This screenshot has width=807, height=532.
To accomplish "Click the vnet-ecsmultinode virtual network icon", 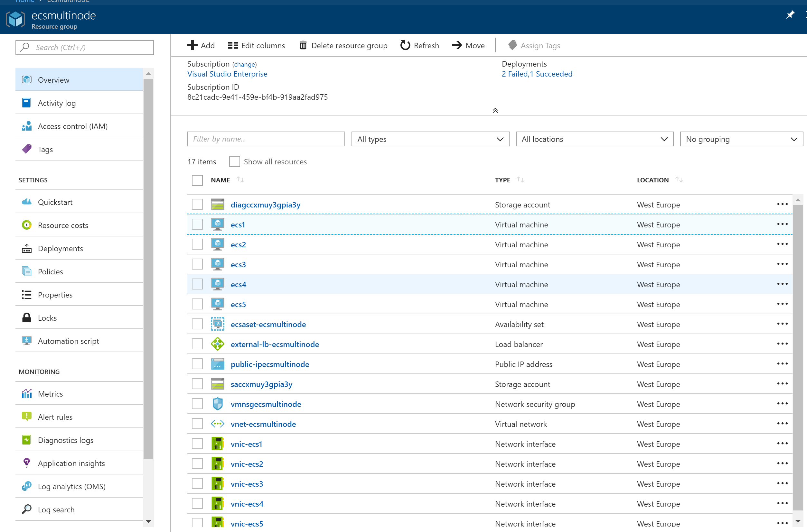I will pyautogui.click(x=217, y=424).
